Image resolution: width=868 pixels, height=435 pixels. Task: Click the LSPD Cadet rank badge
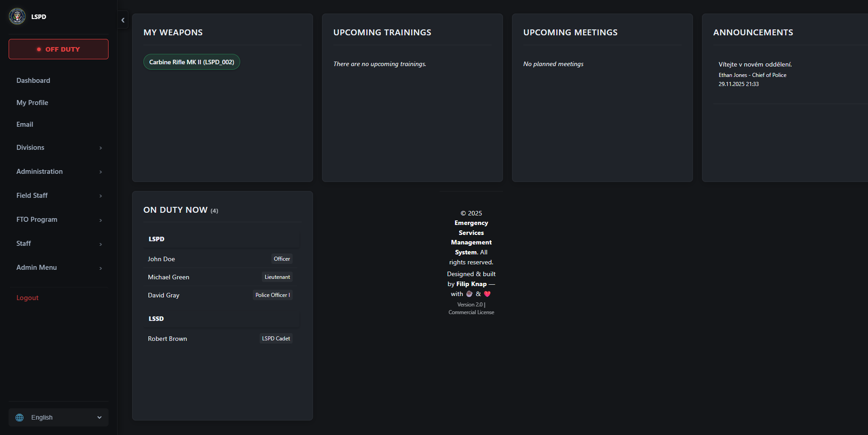276,339
